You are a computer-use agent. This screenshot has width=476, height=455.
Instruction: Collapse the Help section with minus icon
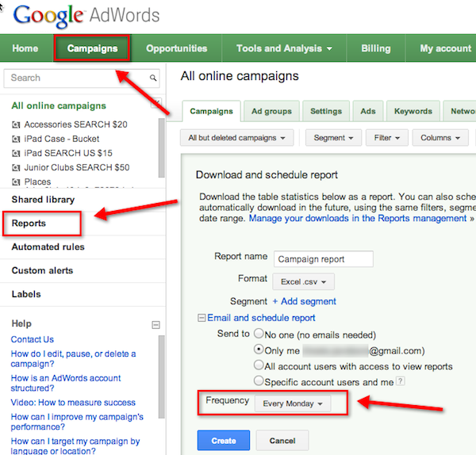coord(155,325)
